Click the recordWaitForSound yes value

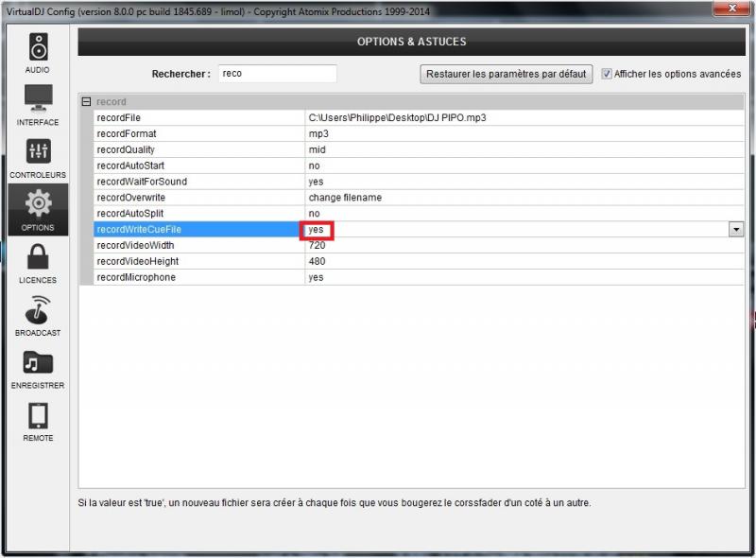pos(316,182)
